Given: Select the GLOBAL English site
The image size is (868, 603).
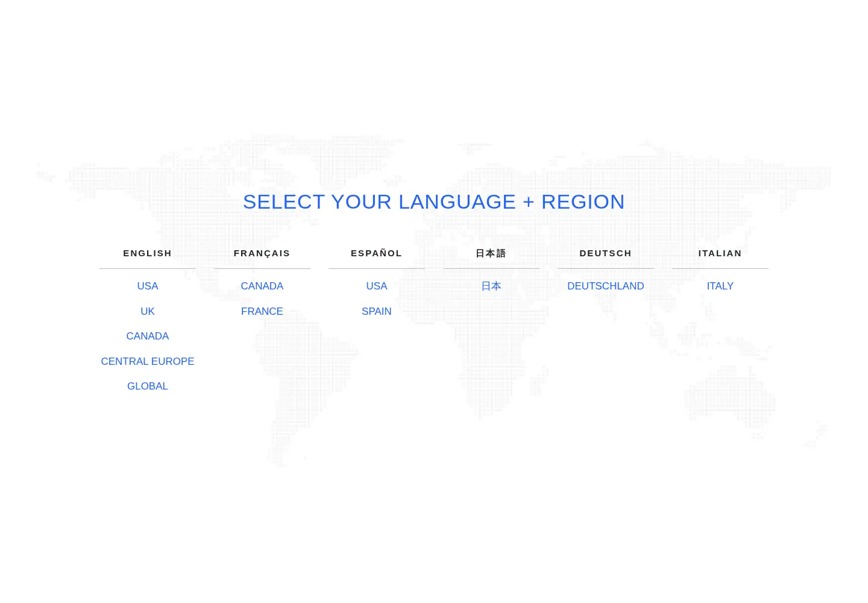Looking at the screenshot, I should (148, 387).
